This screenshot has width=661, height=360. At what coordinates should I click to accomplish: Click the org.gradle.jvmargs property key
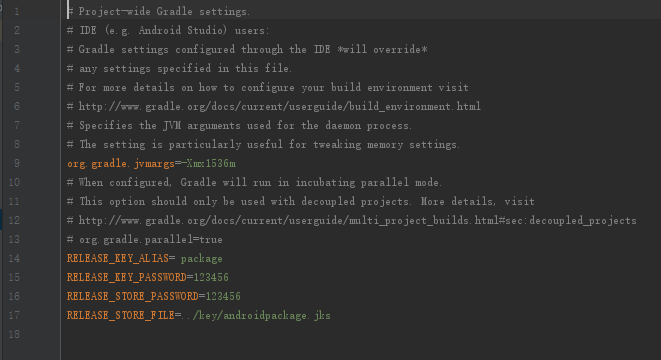coord(121,164)
